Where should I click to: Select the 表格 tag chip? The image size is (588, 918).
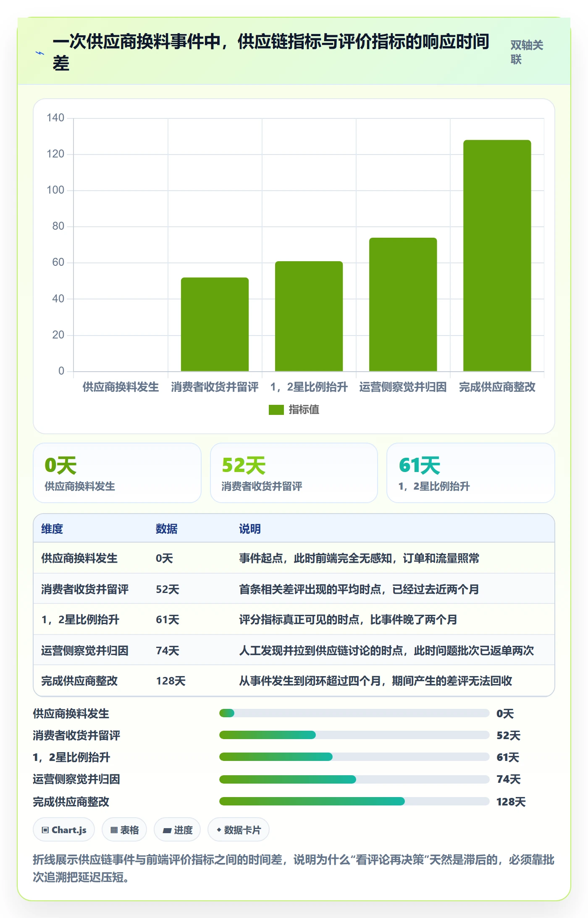point(124,830)
